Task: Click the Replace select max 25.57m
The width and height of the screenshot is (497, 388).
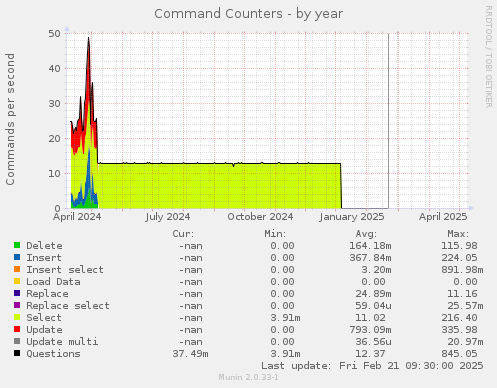Action: click(465, 306)
